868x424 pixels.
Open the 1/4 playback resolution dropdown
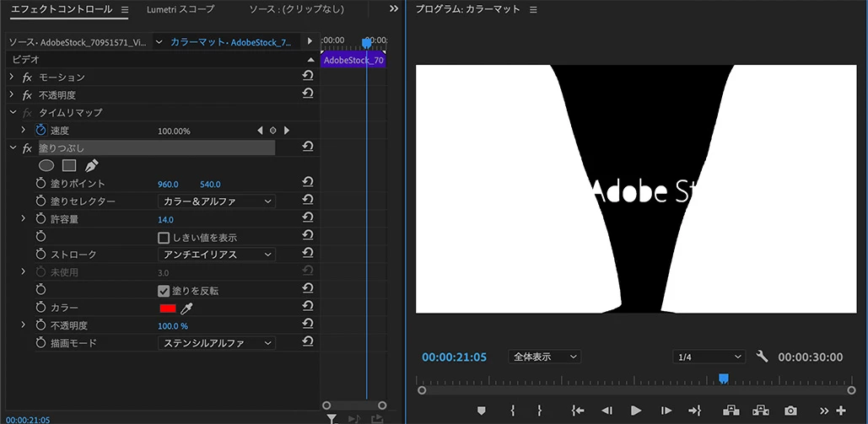click(709, 357)
